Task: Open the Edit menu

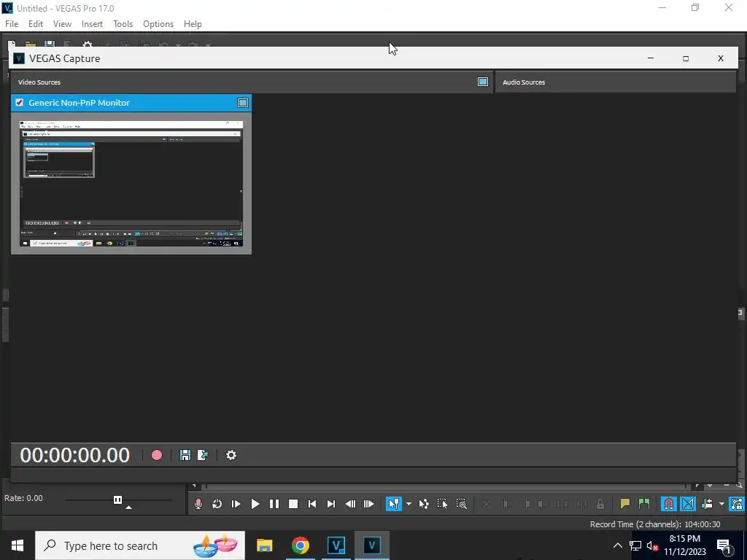Action: click(x=36, y=24)
